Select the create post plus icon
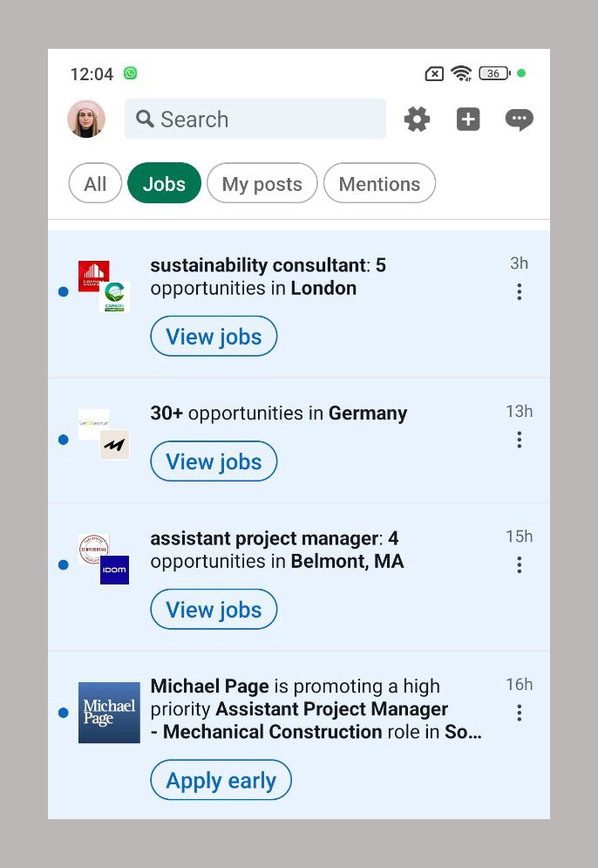The width and height of the screenshot is (598, 868). pyautogui.click(x=468, y=119)
